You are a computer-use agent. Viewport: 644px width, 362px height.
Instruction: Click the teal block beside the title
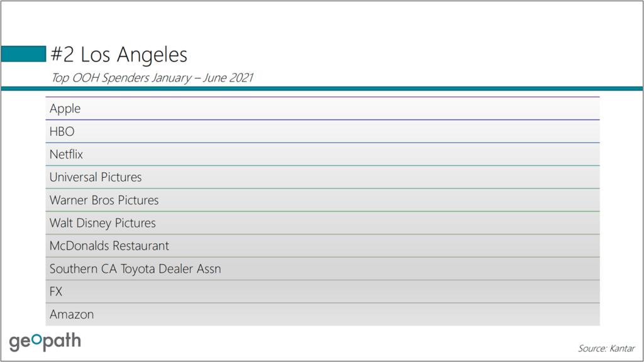24,54
